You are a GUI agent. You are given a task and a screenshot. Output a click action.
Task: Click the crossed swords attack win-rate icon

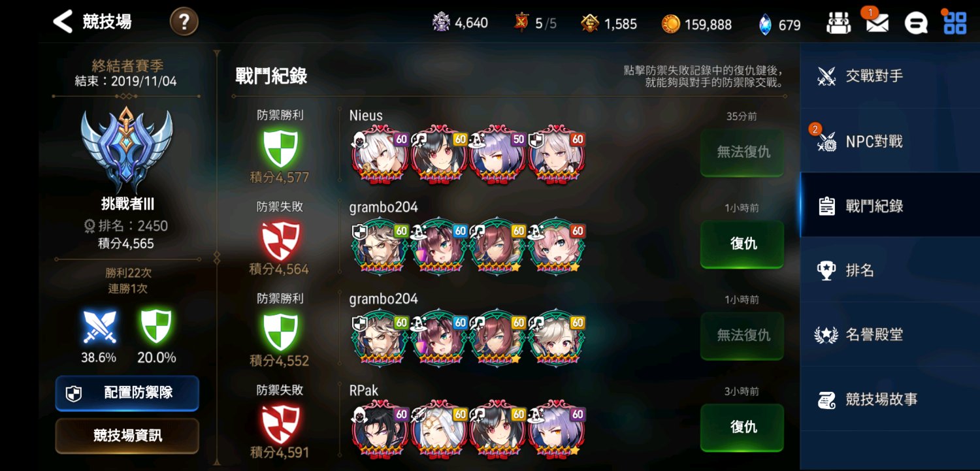tap(99, 327)
